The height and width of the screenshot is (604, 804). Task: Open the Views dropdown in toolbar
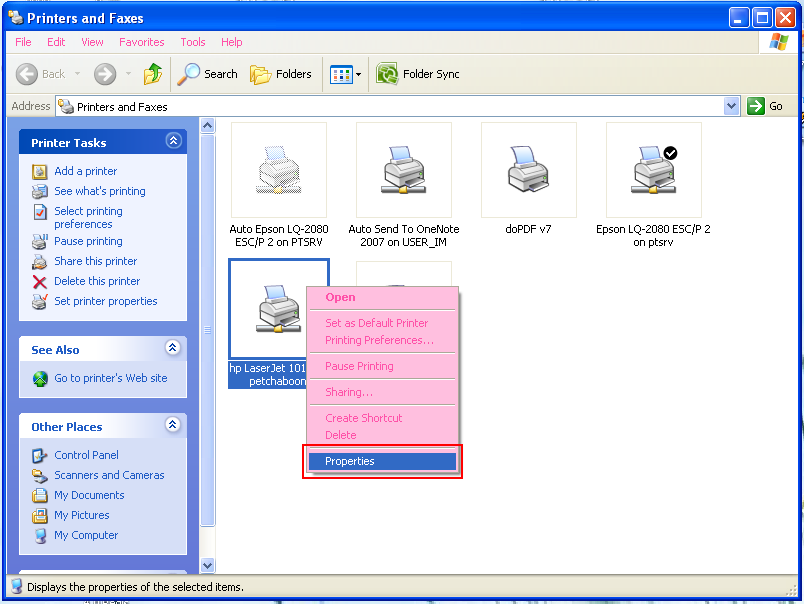346,74
